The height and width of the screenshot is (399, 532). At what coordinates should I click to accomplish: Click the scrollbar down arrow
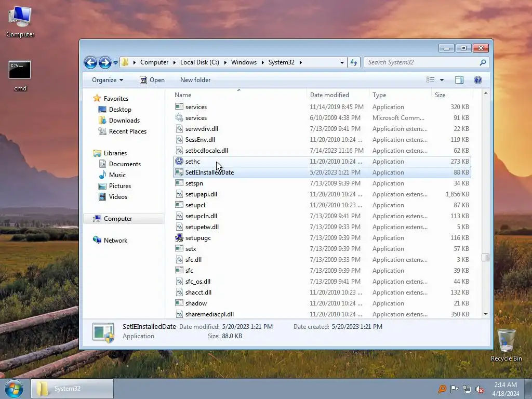[486, 314]
